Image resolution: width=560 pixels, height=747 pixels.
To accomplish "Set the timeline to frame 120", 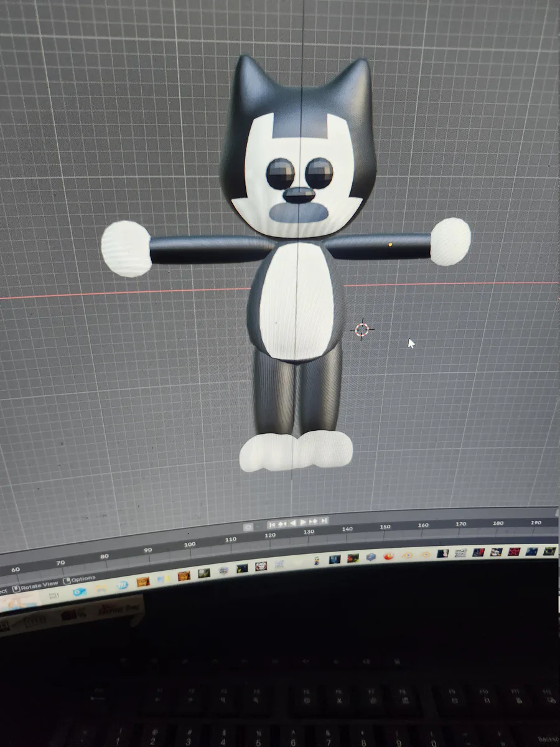I will coord(269,535).
